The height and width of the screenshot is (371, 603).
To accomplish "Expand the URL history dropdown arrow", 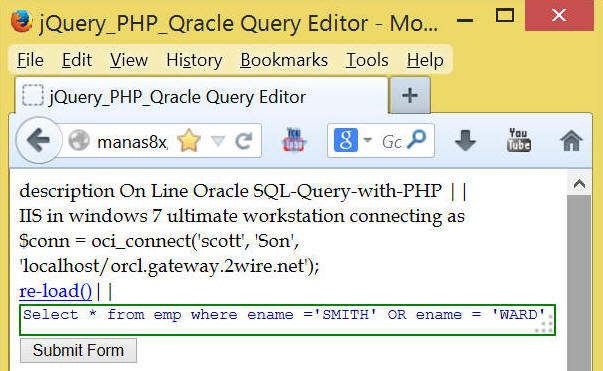I will coord(218,141).
